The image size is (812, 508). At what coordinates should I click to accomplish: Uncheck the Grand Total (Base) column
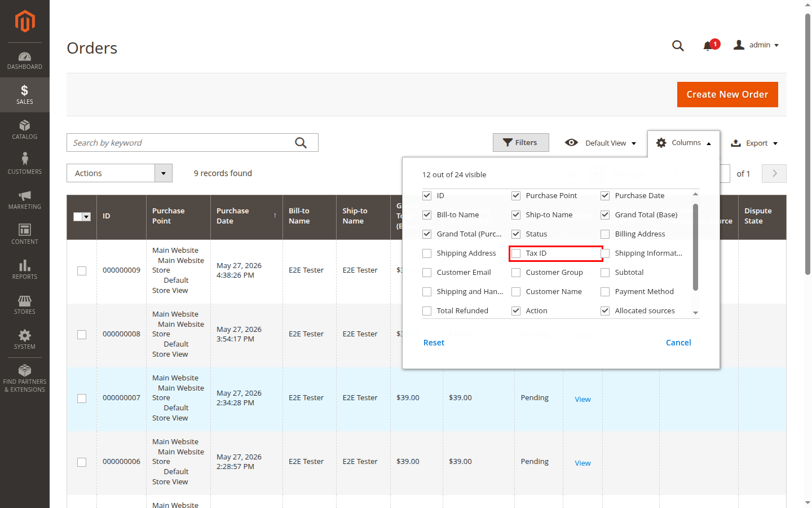pyautogui.click(x=605, y=215)
